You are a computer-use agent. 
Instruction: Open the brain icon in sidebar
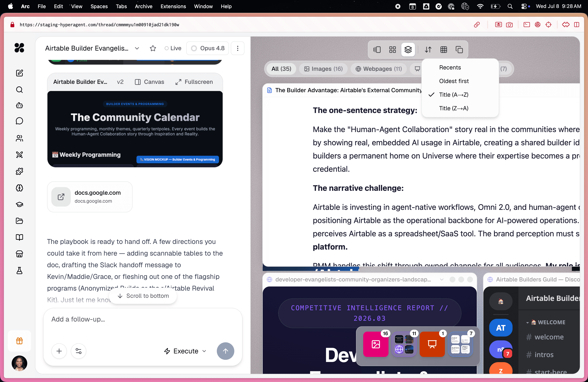[x=19, y=188]
